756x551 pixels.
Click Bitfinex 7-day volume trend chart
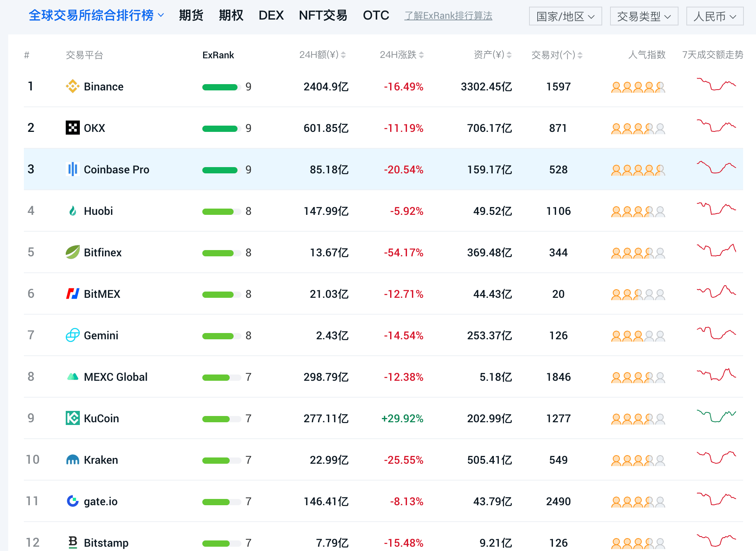pos(716,250)
